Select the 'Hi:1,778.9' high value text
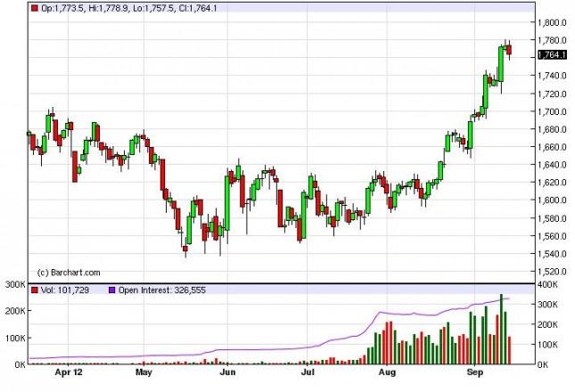This screenshot has width=575, height=392. click(108, 8)
